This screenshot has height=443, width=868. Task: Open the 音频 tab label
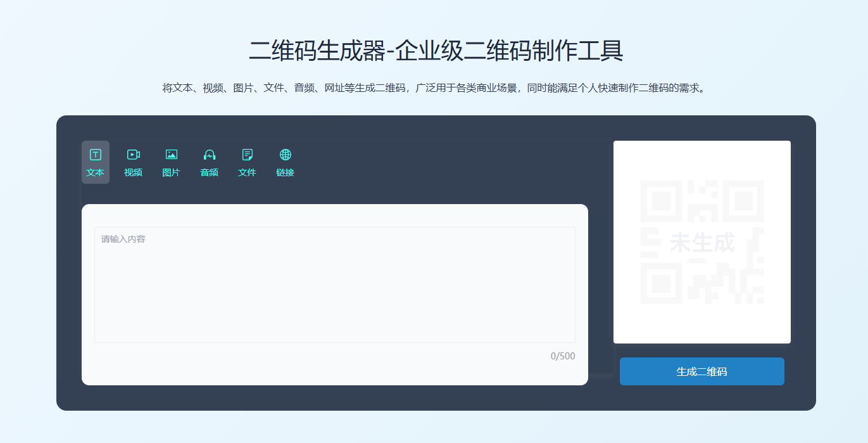click(x=210, y=172)
